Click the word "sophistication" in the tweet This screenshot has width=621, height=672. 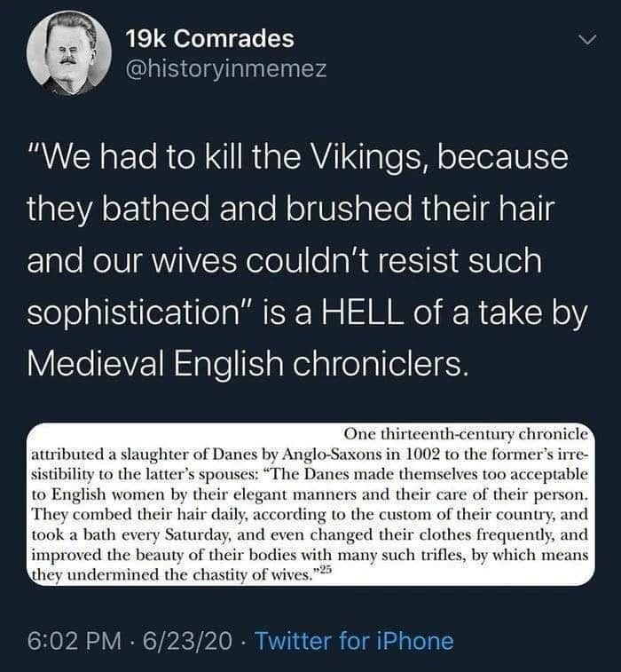click(x=133, y=314)
